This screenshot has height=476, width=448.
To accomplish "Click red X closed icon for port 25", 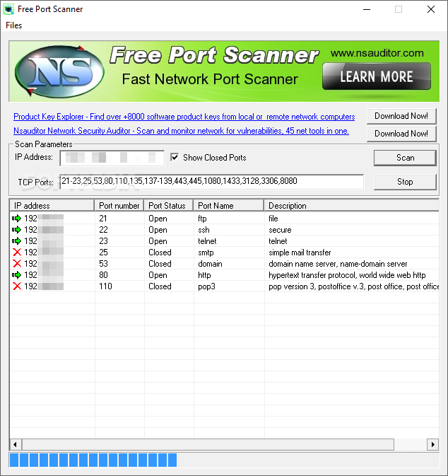I will pos(17,252).
